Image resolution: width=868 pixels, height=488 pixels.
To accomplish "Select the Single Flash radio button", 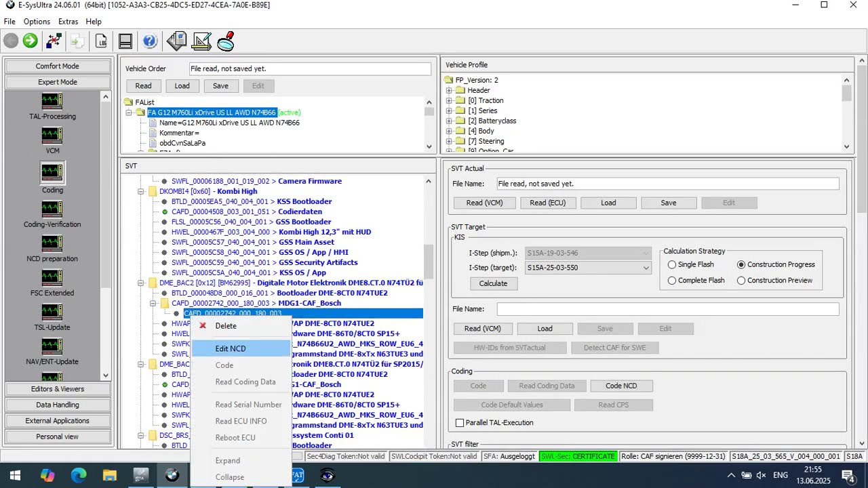I will coord(672,265).
